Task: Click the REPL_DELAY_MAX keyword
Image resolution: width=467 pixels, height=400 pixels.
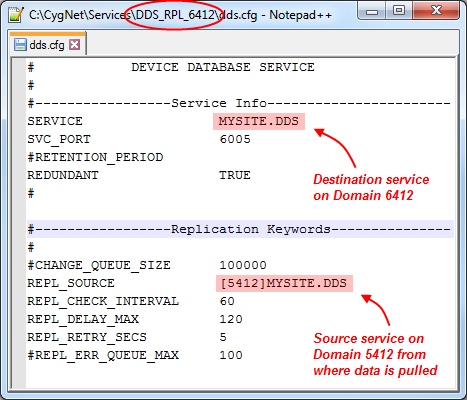Action: point(83,319)
